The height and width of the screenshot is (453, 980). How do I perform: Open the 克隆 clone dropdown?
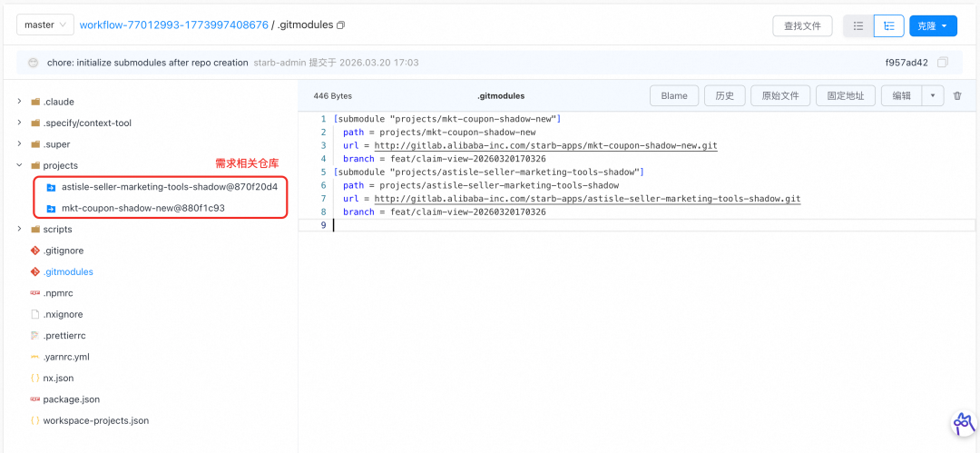tap(932, 26)
